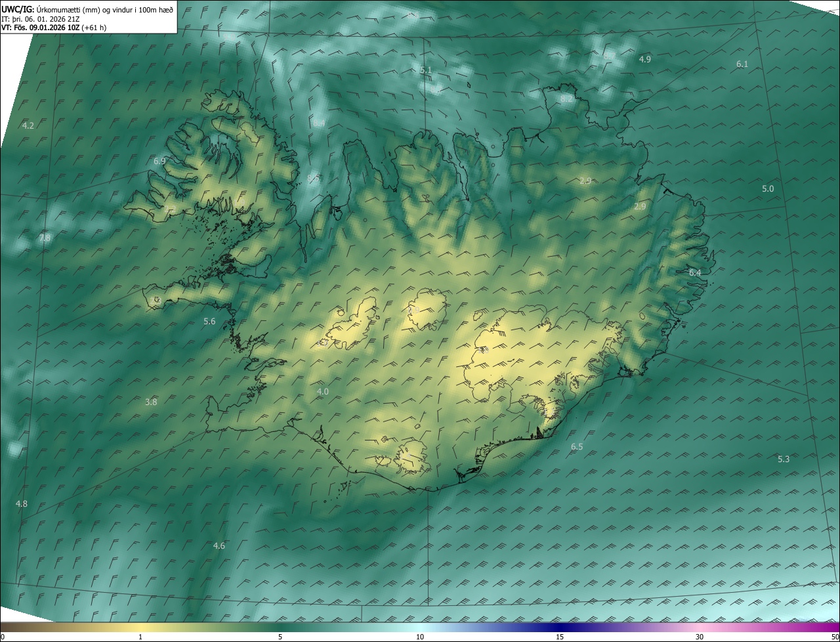The height and width of the screenshot is (642, 840).
Task: Click the 4.2 value label on map
Action: [28, 125]
